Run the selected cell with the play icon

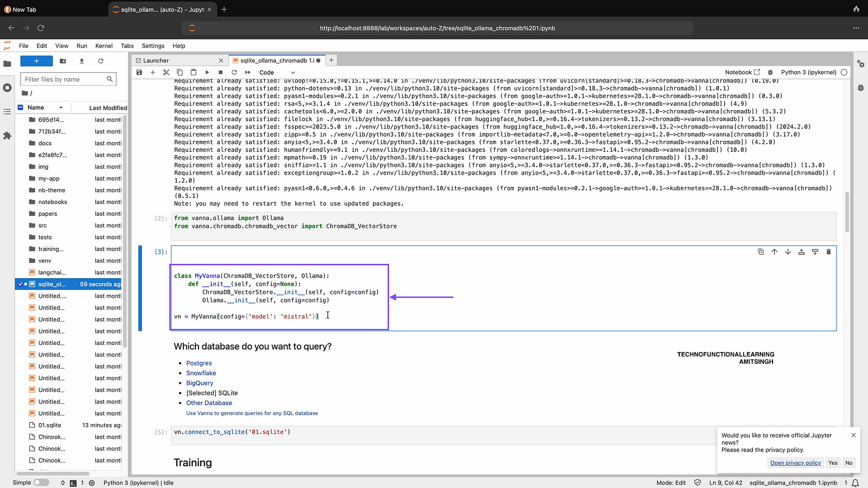(x=207, y=72)
